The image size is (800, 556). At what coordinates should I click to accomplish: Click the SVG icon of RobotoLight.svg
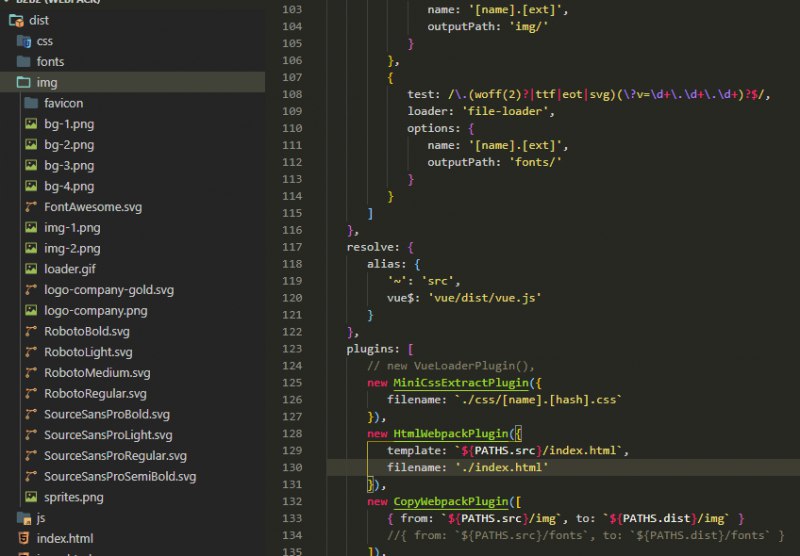click(31, 352)
